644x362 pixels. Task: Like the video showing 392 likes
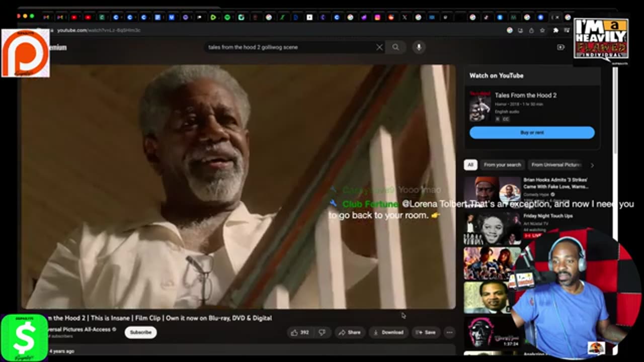pos(300,332)
